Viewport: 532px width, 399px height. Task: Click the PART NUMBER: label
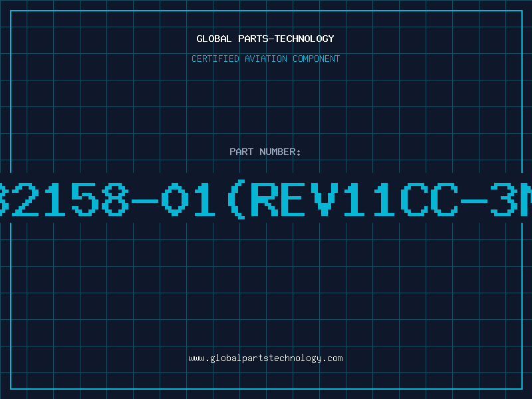click(x=265, y=152)
